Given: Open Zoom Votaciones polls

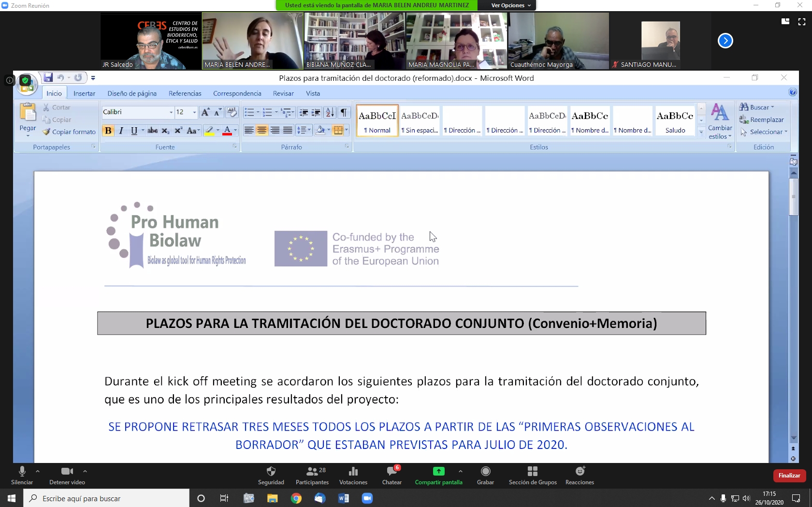Looking at the screenshot, I should (353, 476).
